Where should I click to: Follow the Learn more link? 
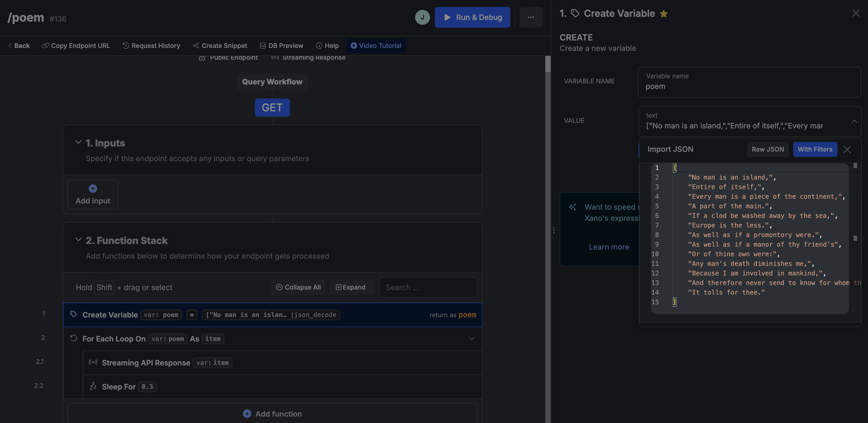click(609, 247)
